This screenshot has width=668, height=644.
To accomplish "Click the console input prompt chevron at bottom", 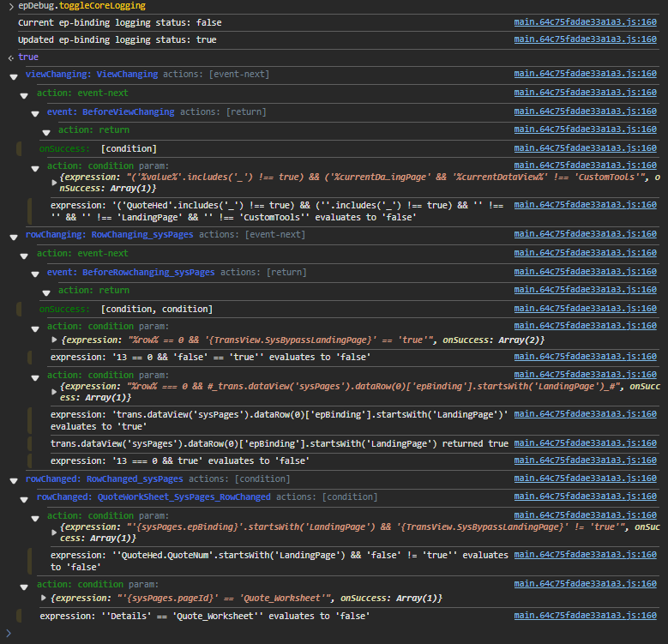I will tap(9, 634).
